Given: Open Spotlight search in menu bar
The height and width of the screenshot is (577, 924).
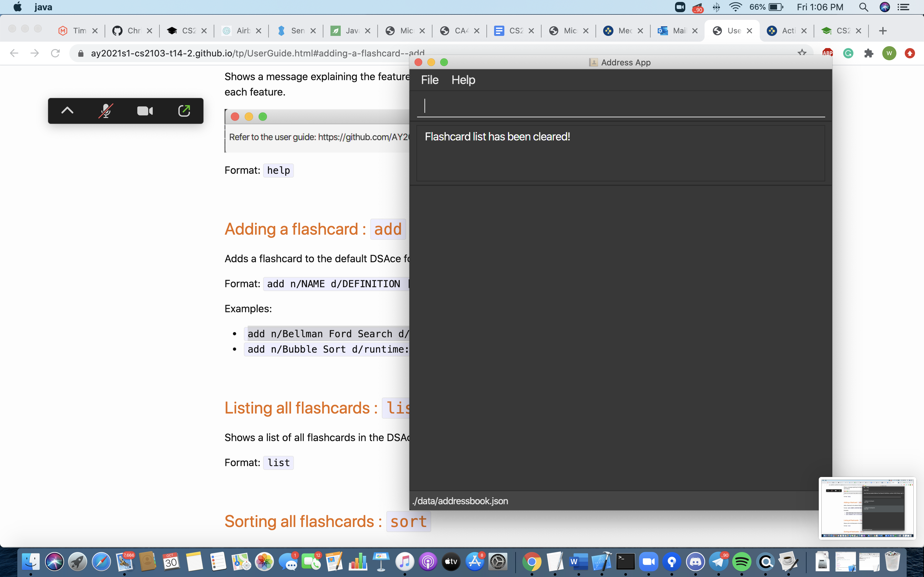Looking at the screenshot, I should pos(863,7).
